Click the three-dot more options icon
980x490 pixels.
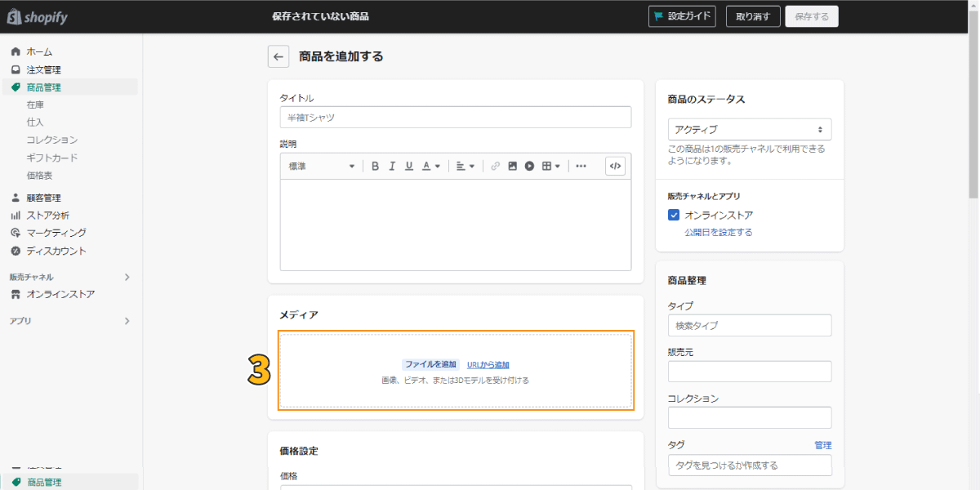581,166
